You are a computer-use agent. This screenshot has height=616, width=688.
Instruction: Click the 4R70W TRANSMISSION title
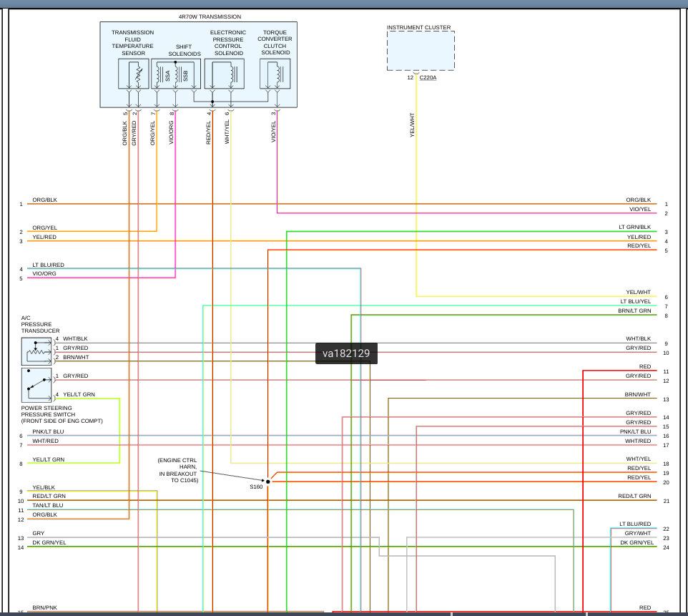[x=210, y=16]
